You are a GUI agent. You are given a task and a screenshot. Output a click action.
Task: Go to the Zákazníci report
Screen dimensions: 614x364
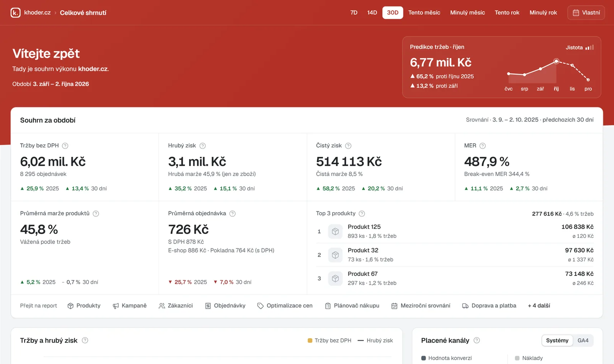coord(176,306)
